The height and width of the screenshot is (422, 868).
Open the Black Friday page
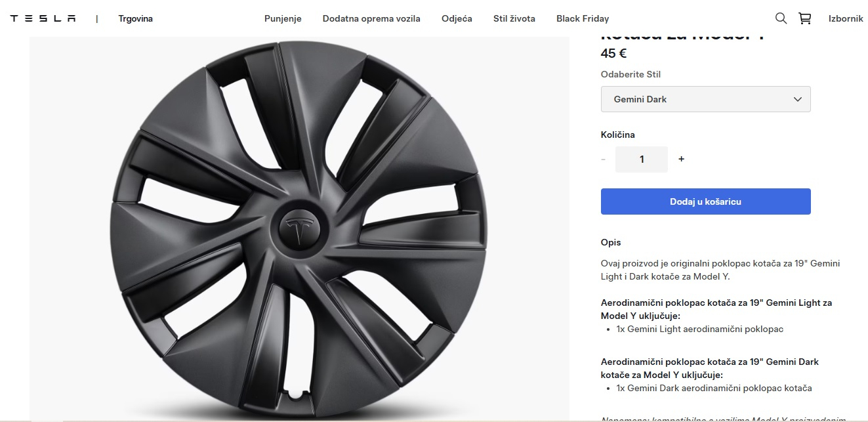click(x=582, y=18)
